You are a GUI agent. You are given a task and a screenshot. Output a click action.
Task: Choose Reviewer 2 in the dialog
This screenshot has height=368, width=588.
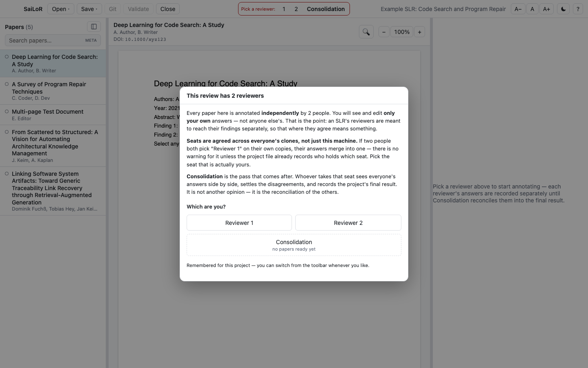click(x=348, y=223)
